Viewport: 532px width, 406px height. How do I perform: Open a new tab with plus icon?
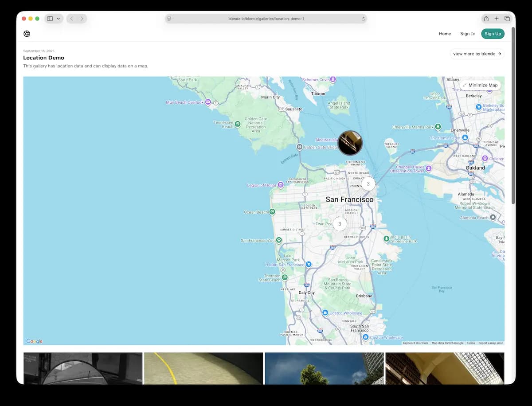(497, 19)
